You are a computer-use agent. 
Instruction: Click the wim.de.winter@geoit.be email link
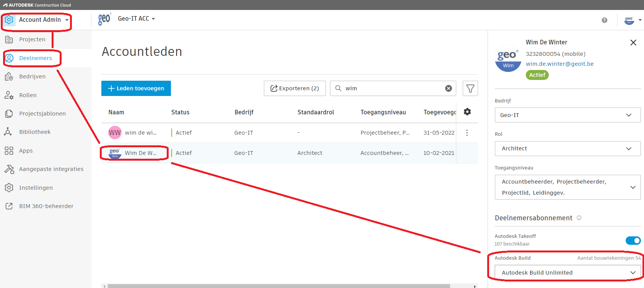[560, 64]
